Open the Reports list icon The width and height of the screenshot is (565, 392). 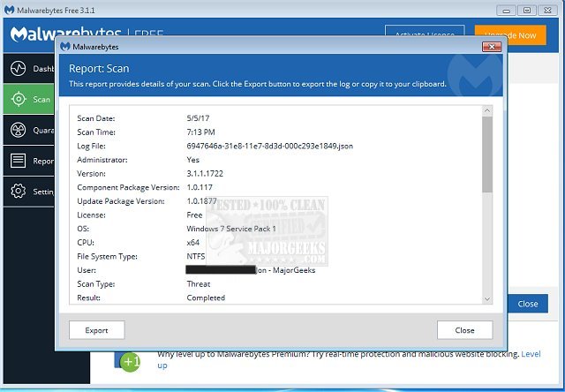18,161
